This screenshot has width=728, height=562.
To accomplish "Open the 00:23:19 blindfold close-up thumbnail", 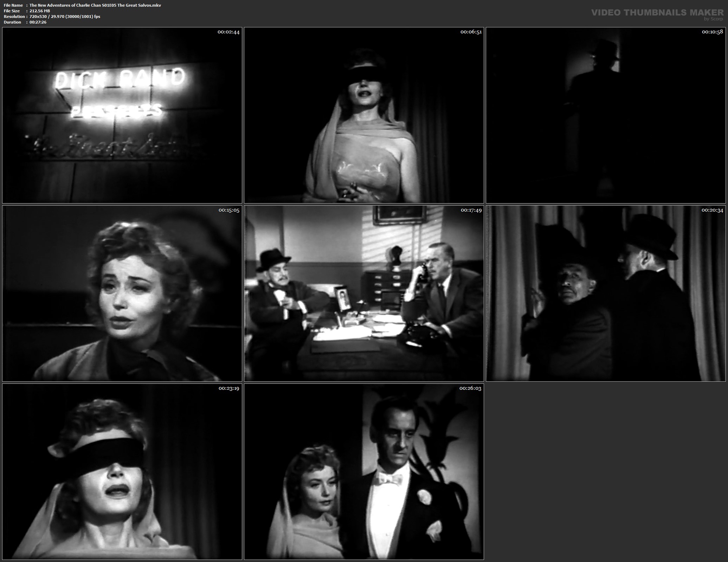I will tap(122, 472).
